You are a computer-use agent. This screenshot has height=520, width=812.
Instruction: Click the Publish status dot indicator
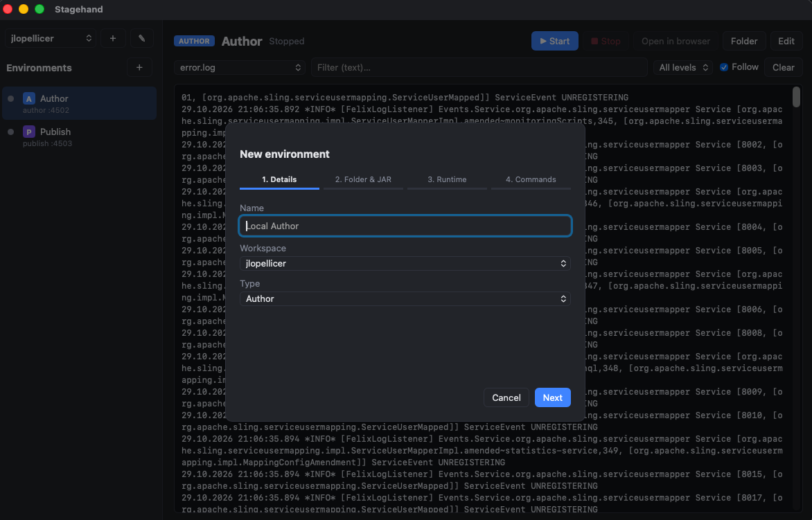point(11,132)
